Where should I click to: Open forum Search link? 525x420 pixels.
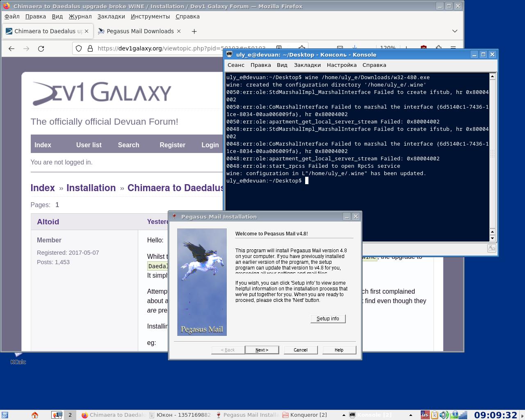click(x=128, y=145)
